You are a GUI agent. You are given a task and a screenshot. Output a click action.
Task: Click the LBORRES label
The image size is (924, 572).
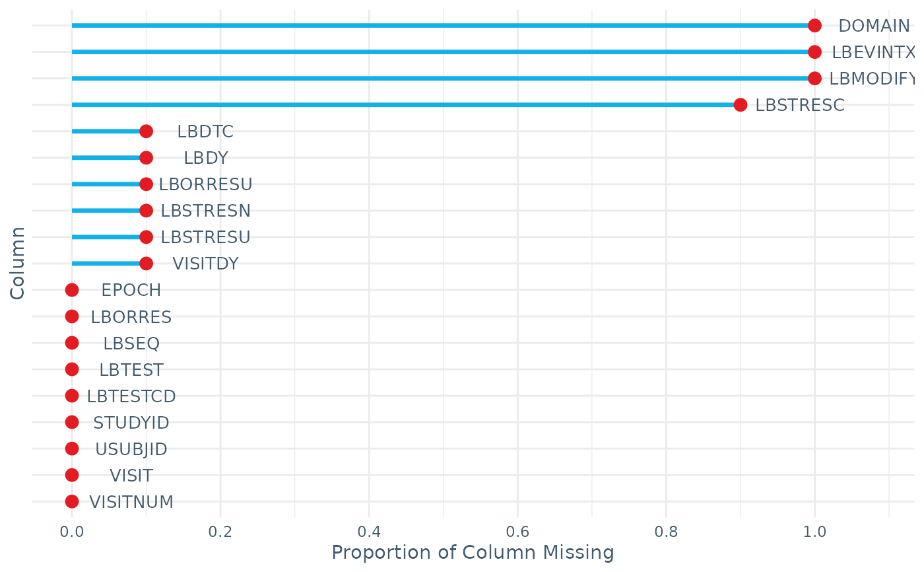click(x=131, y=317)
